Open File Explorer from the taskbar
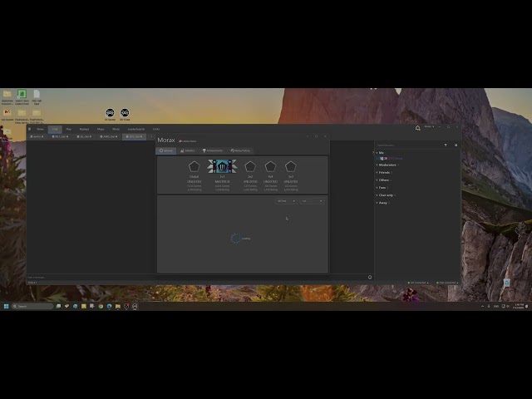The height and width of the screenshot is (399, 532). point(118,306)
